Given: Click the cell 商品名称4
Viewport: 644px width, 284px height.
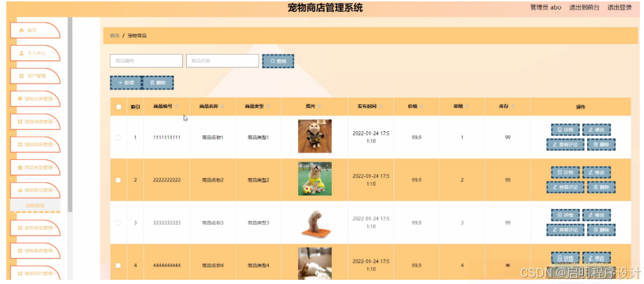Looking at the screenshot, I should [212, 266].
